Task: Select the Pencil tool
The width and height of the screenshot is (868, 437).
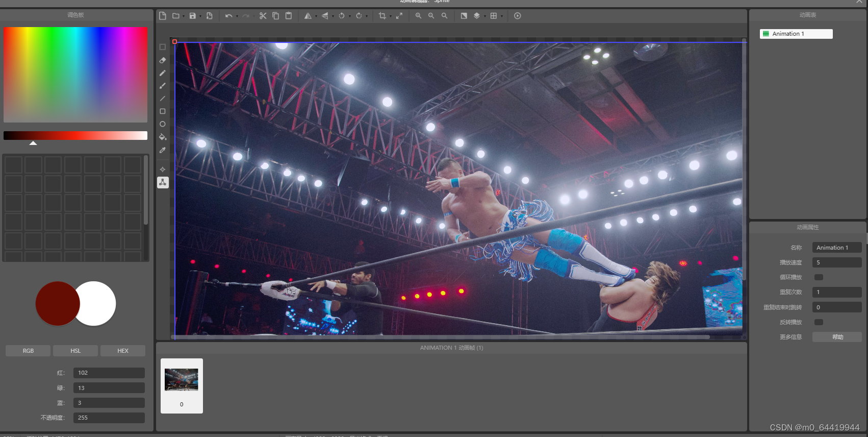Action: point(163,73)
